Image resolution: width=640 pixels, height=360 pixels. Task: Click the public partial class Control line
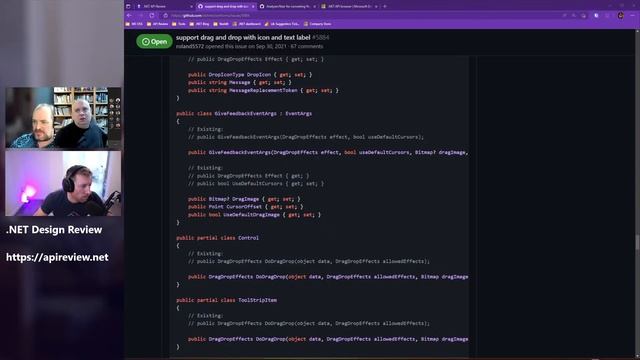click(217, 238)
